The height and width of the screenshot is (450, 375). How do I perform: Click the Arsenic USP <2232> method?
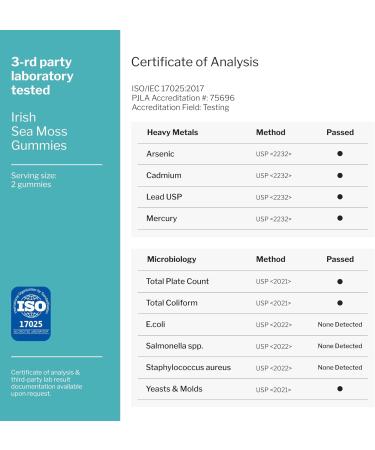point(273,154)
